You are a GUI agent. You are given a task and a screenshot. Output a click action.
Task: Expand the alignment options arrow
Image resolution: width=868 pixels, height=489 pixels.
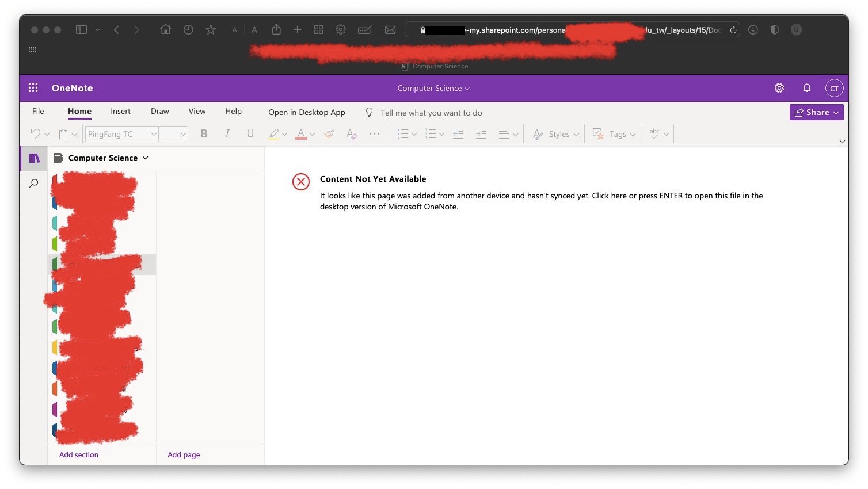coord(515,135)
